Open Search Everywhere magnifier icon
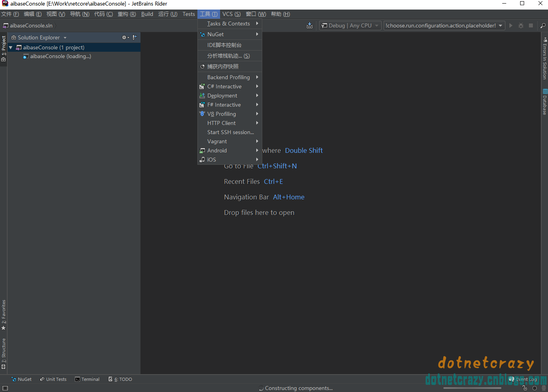The width and height of the screenshot is (548, 392). click(x=543, y=25)
